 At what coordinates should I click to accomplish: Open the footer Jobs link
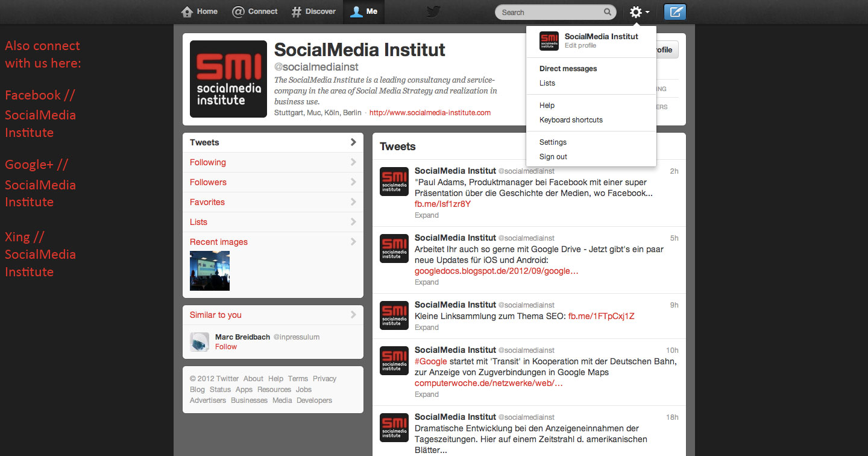click(304, 390)
